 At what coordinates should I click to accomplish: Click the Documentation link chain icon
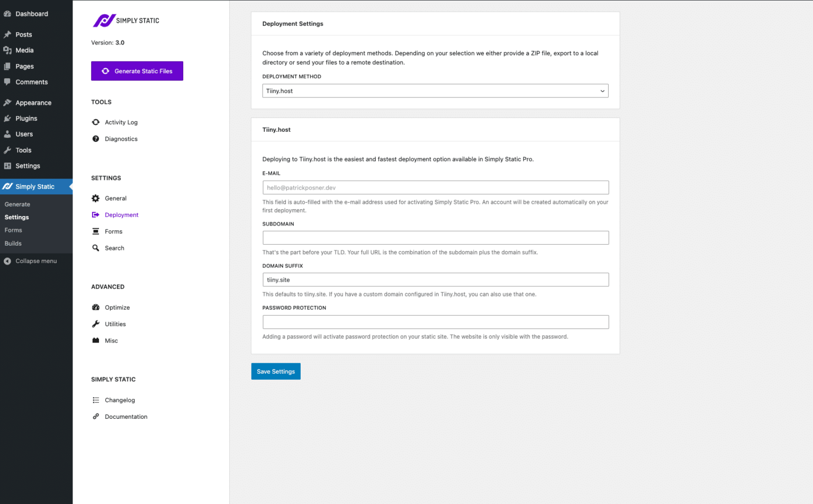[x=96, y=417]
